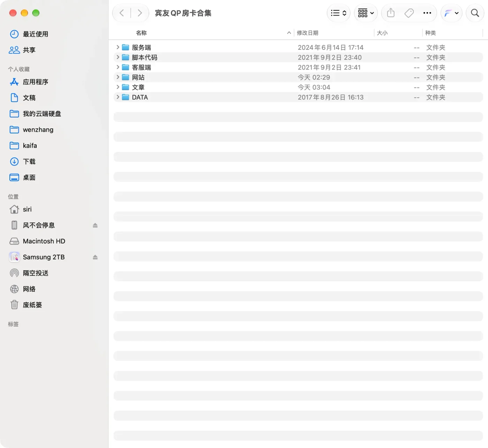Viewport: 488px width, 448px height.
Task: Go back with the left arrow
Action: click(x=122, y=13)
